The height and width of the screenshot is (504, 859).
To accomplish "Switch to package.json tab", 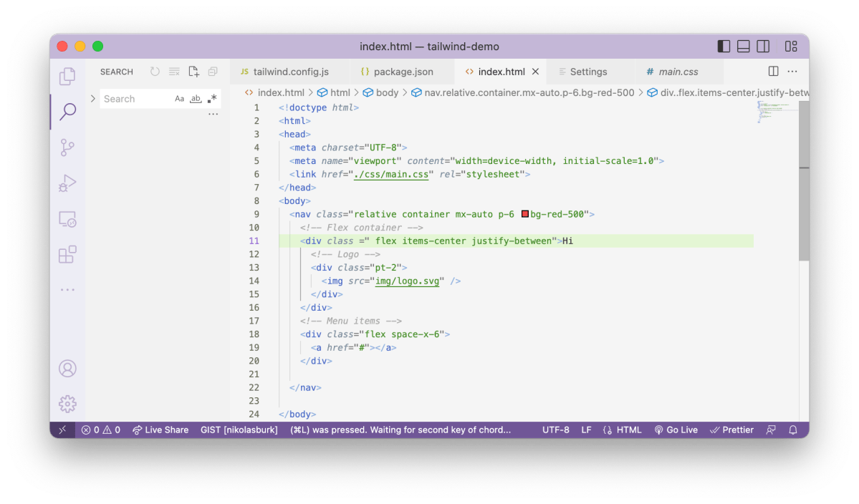I will [x=403, y=72].
